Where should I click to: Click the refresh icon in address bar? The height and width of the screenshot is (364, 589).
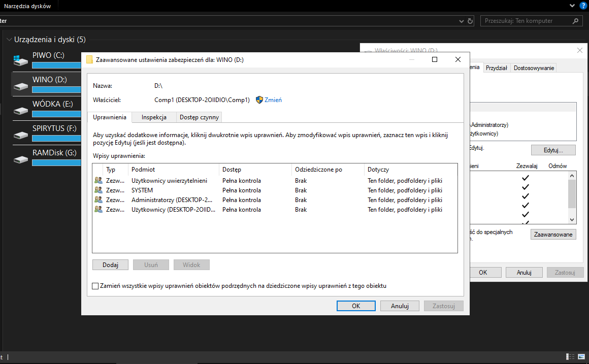tap(470, 21)
